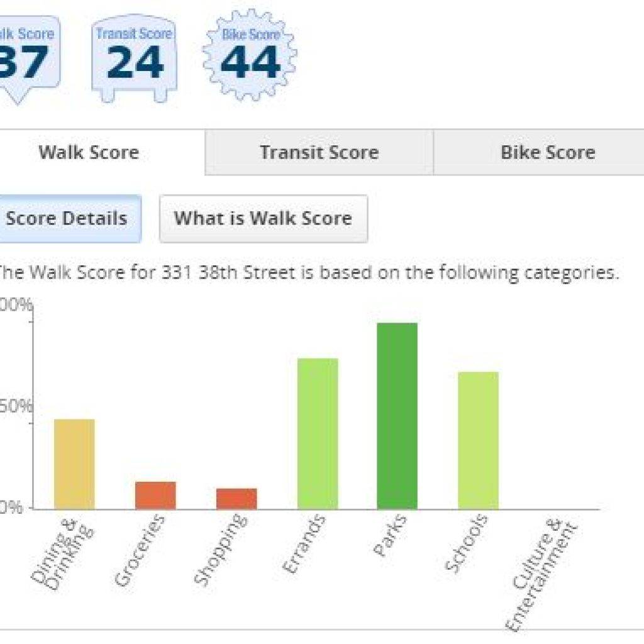Click the Parks dark green bar
The width and height of the screenshot is (644, 644).
tap(397, 416)
